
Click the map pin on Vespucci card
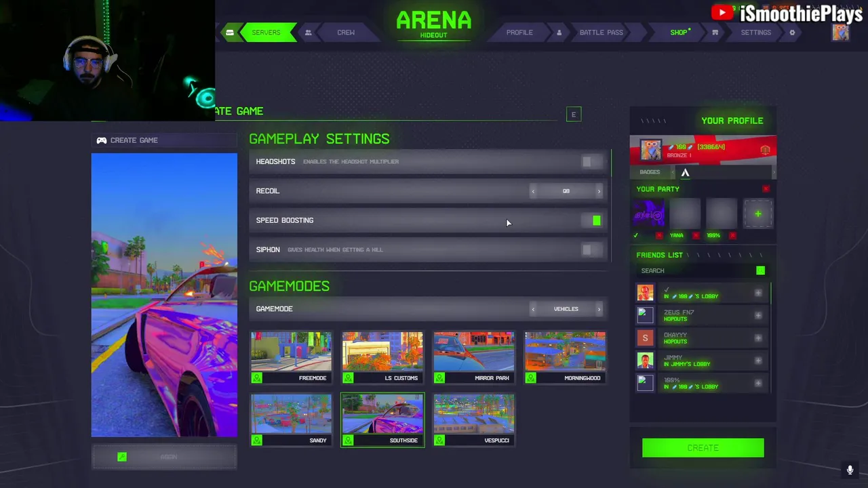(x=439, y=440)
